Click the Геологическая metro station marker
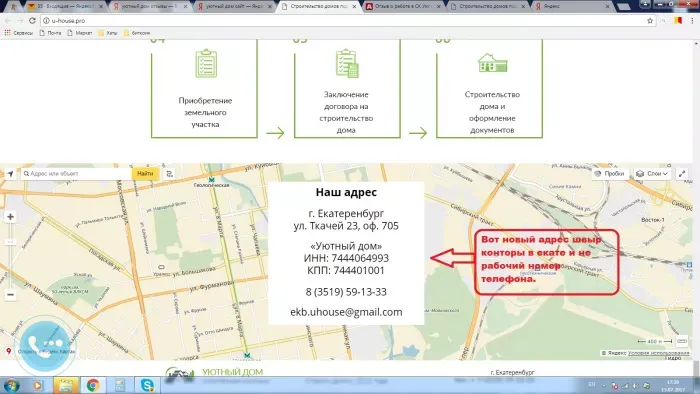The width and height of the screenshot is (700, 394). coord(212,179)
